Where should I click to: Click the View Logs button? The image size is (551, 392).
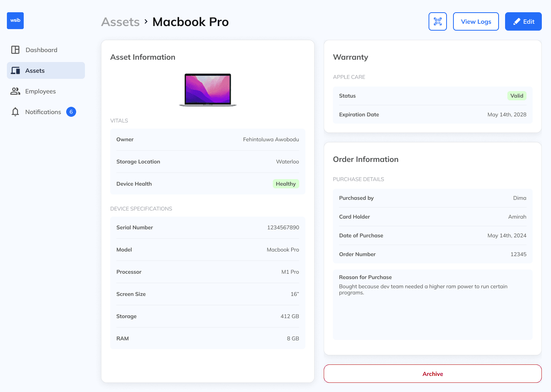pos(476,21)
